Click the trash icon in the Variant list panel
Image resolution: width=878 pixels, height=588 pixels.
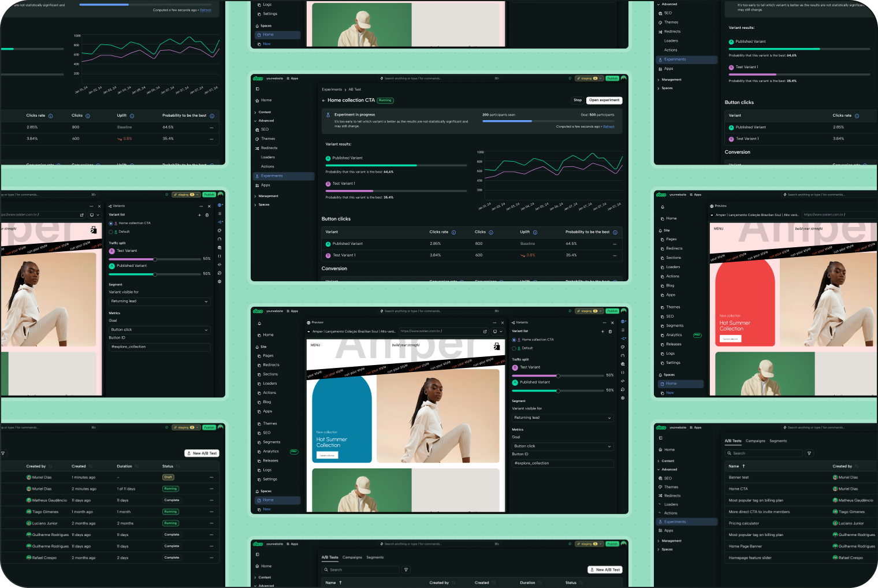611,332
